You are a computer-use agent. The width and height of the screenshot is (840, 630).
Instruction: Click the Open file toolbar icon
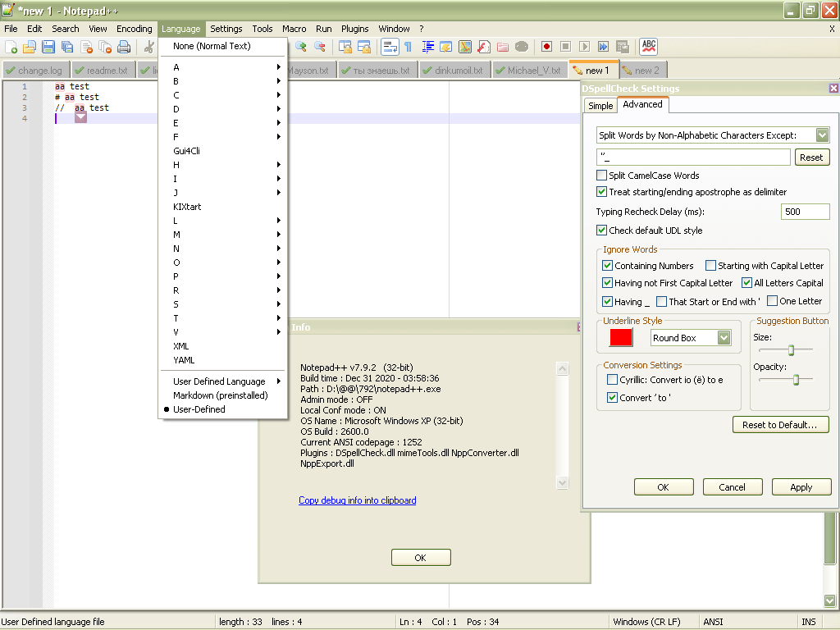point(30,47)
